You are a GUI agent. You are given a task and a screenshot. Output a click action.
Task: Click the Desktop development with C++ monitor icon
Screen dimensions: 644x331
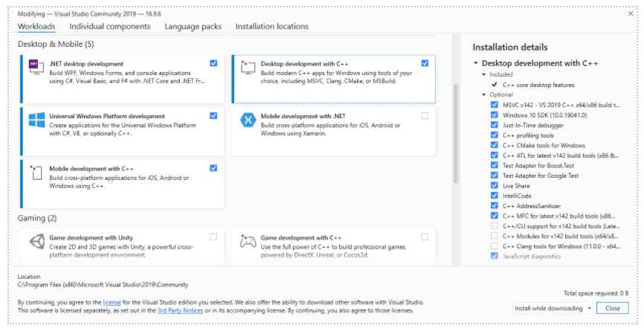tap(248, 67)
